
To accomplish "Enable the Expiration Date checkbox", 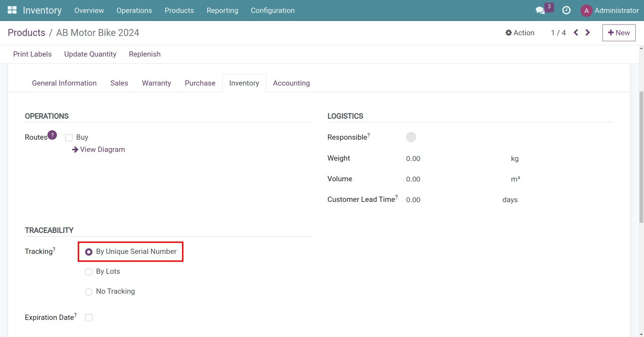I will [x=89, y=317].
